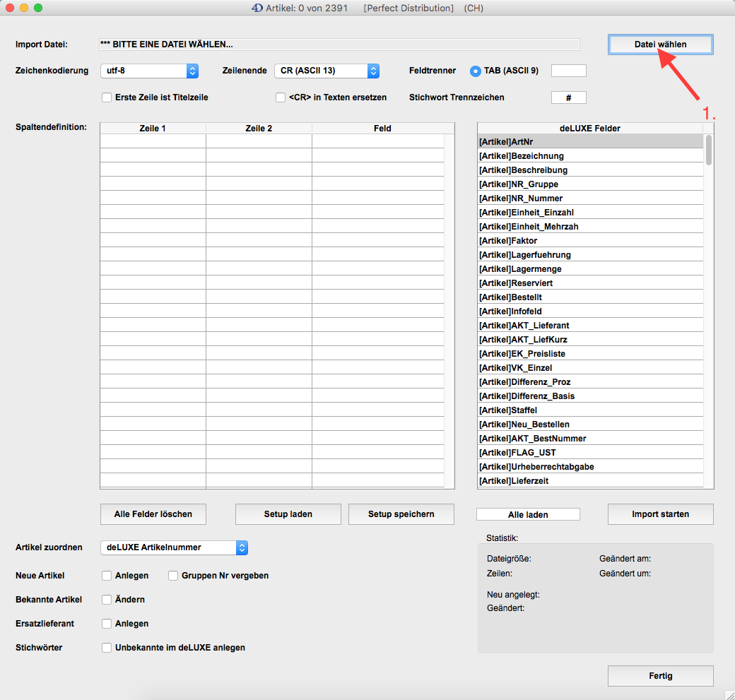Screen dimensions: 735x700
Task: Select [Artikel]Bezeichnung in deLUXE Felder list
Action: pyautogui.click(x=590, y=156)
